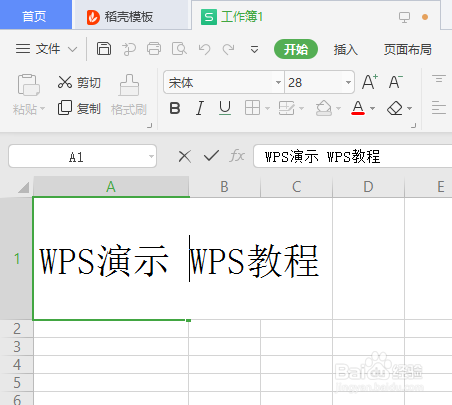Expand the cell style dropdown arrow
The height and width of the screenshot is (405, 452).
(301, 108)
